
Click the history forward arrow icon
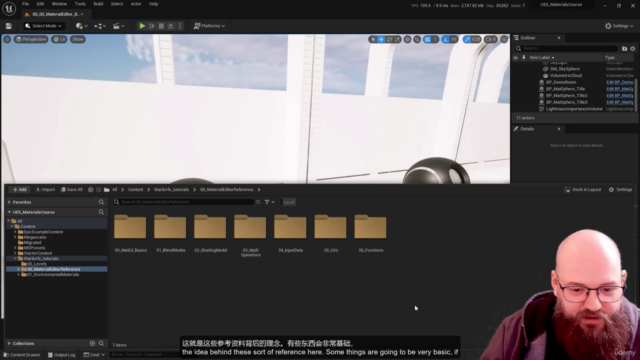click(x=98, y=189)
